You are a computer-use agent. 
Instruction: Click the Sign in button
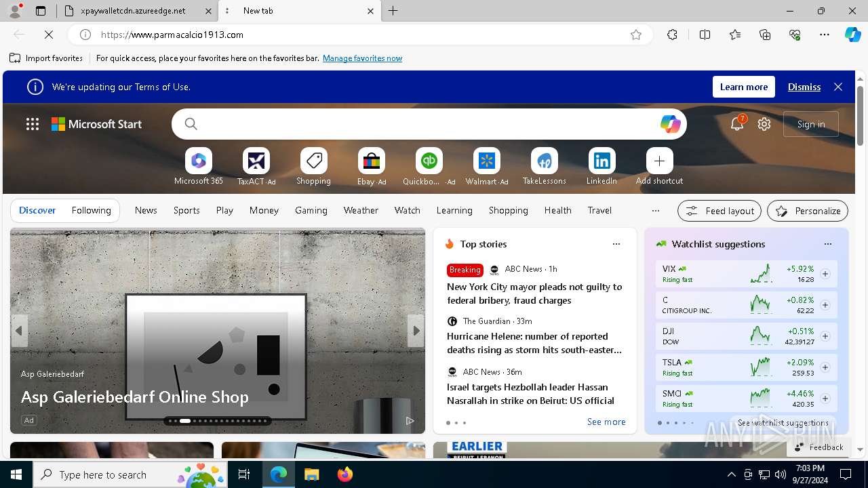coord(811,124)
